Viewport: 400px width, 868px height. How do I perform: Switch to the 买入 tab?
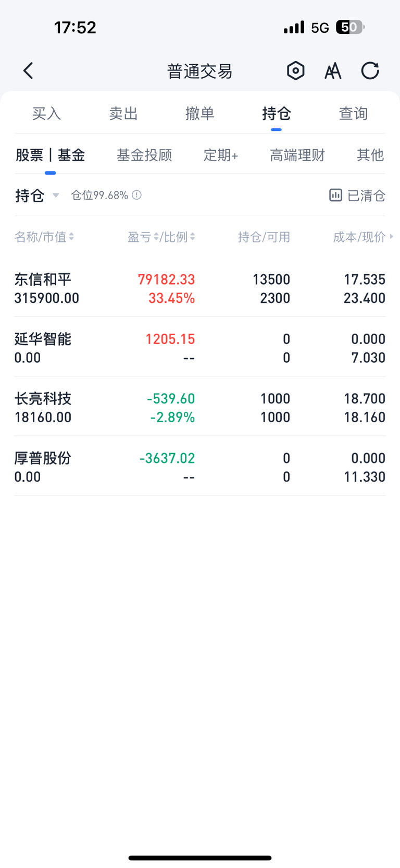(46, 113)
